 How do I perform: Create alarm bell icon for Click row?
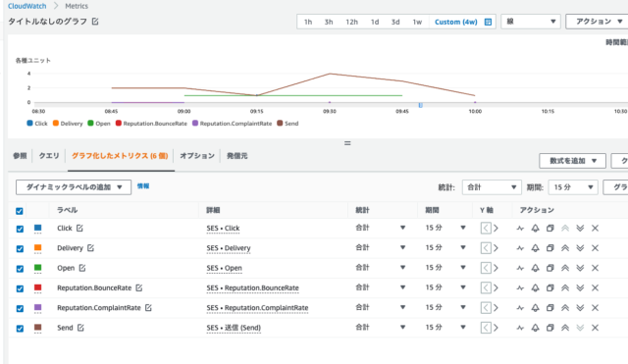click(535, 229)
